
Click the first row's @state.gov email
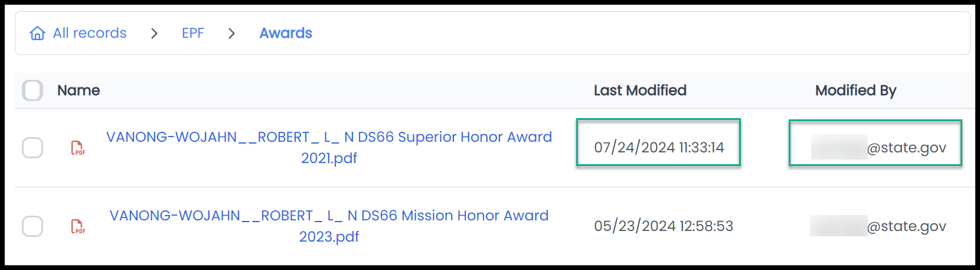click(x=878, y=148)
